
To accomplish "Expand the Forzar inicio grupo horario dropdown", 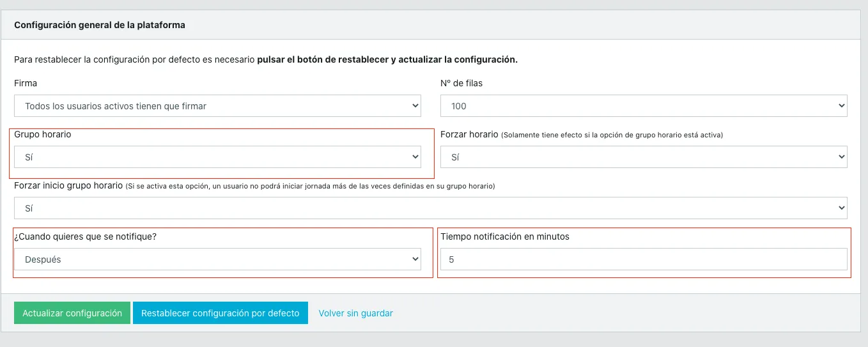I will (430, 208).
